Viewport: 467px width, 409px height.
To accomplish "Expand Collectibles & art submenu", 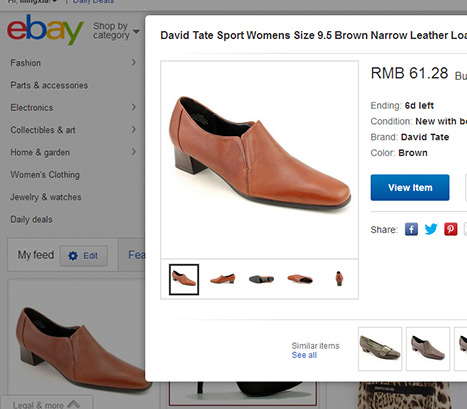I will [134, 129].
